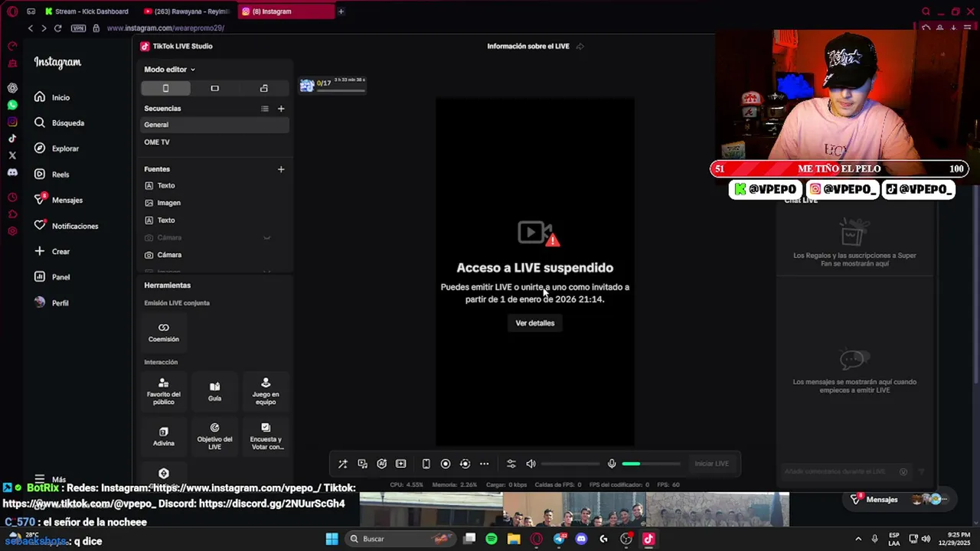Image resolution: width=980 pixels, height=551 pixels.
Task: Mute the microphone
Action: point(612,464)
